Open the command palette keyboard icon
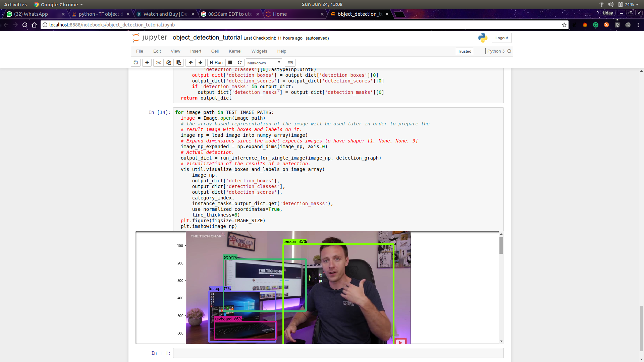 tap(290, 63)
